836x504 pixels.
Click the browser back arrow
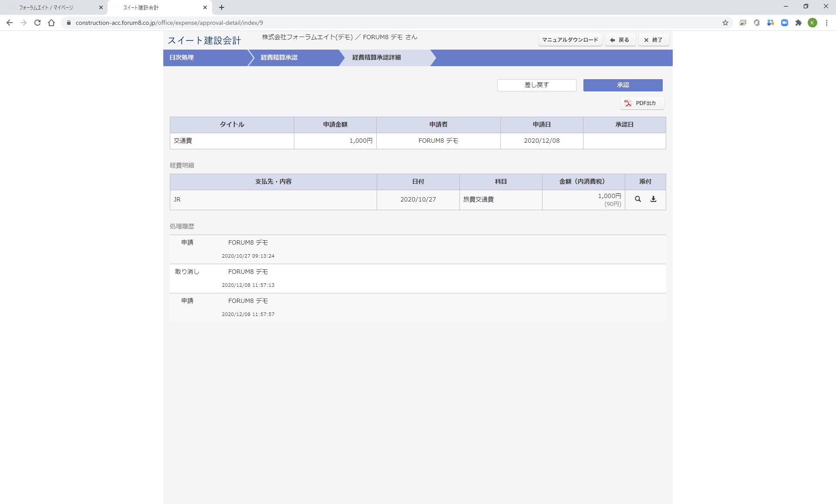tap(10, 23)
